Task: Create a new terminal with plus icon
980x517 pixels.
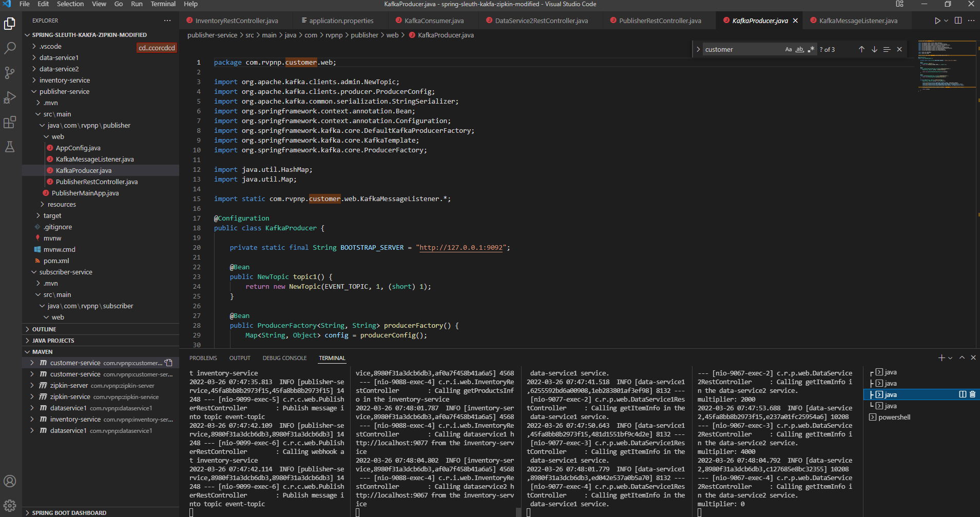Action: [941, 358]
